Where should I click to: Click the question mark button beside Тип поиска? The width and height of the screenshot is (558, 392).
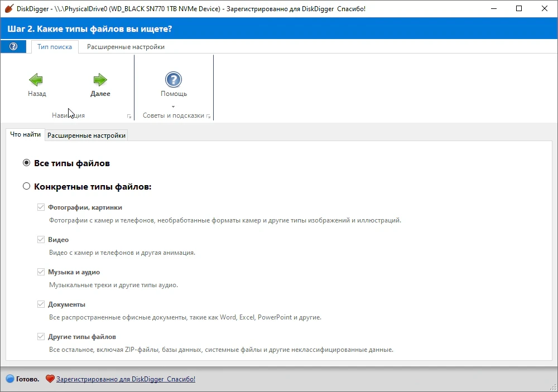click(x=13, y=47)
